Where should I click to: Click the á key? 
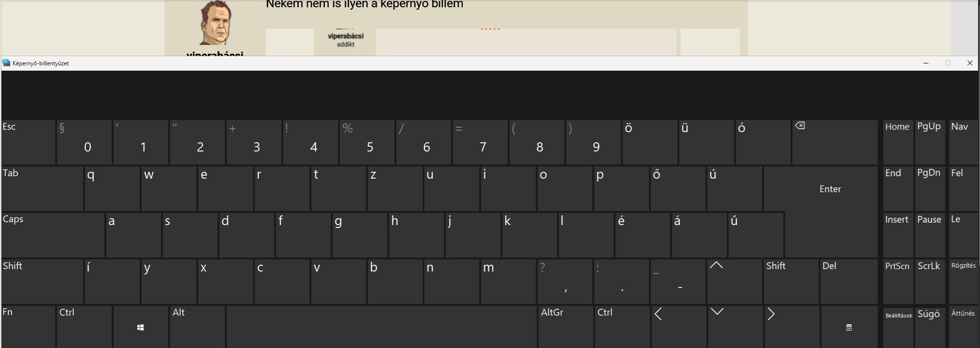click(x=699, y=235)
